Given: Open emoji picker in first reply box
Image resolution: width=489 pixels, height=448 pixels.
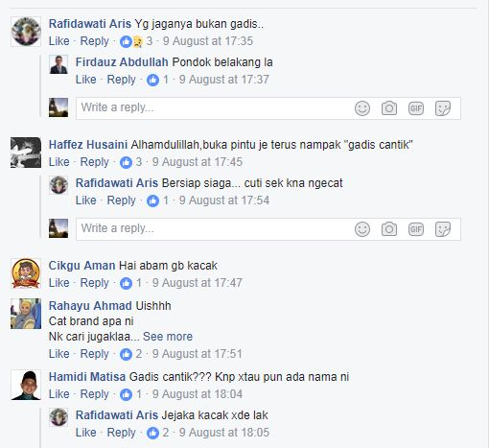Looking at the screenshot, I should pos(362,108).
